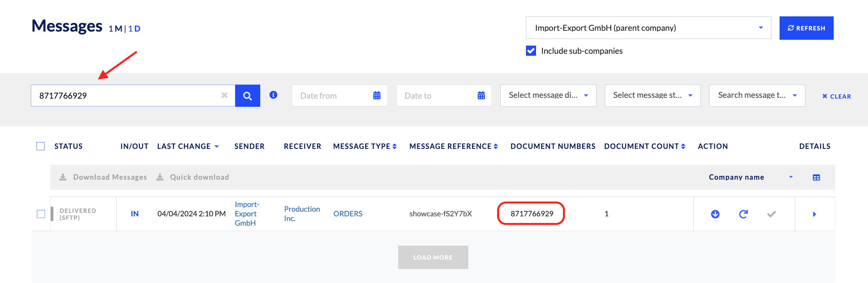This screenshot has width=868, height=283.
Task: Click the IN direction link
Action: [135, 214]
